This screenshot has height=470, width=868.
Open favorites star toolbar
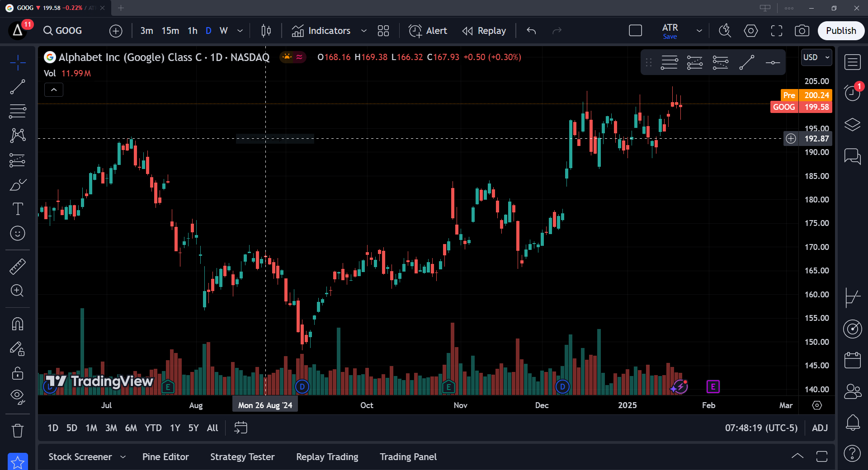pos(18,462)
